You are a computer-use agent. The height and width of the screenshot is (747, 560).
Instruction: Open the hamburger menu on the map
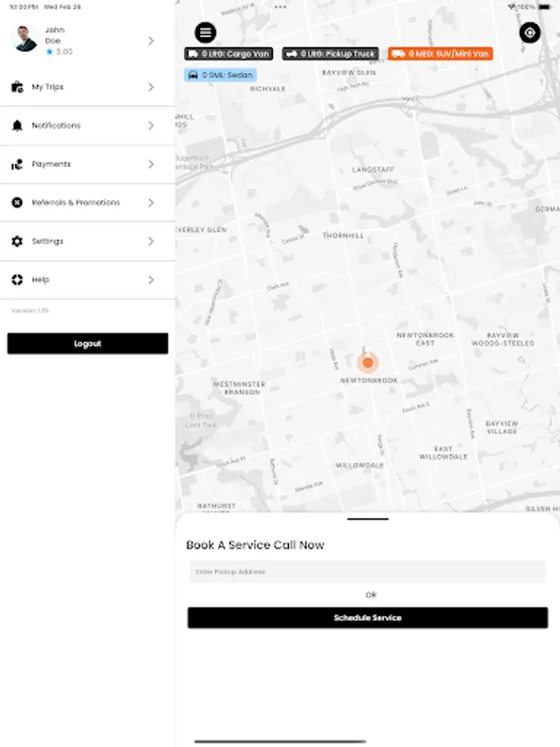pos(204,32)
